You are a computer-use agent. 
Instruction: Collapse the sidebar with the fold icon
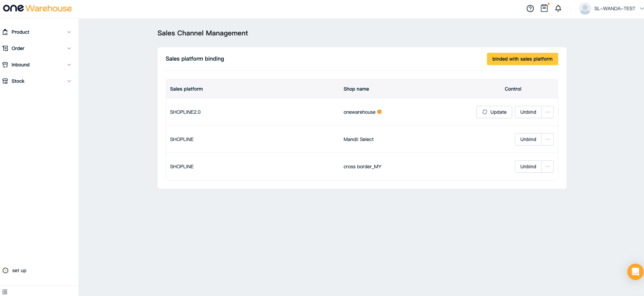[x=5, y=292]
